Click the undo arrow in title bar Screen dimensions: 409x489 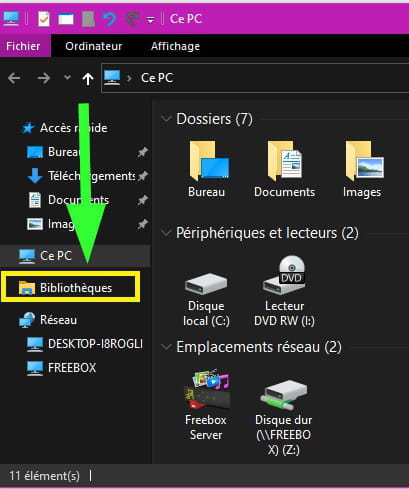[109, 19]
